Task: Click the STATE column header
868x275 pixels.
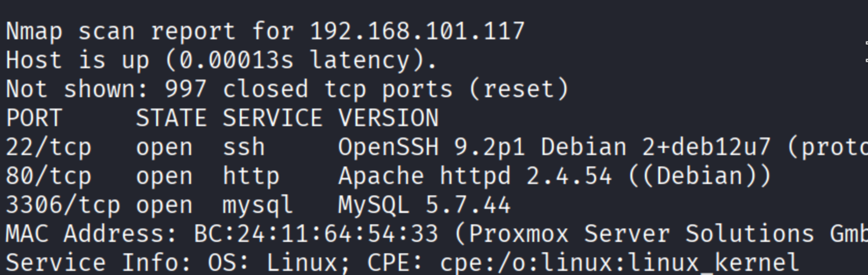Action: pos(171,118)
